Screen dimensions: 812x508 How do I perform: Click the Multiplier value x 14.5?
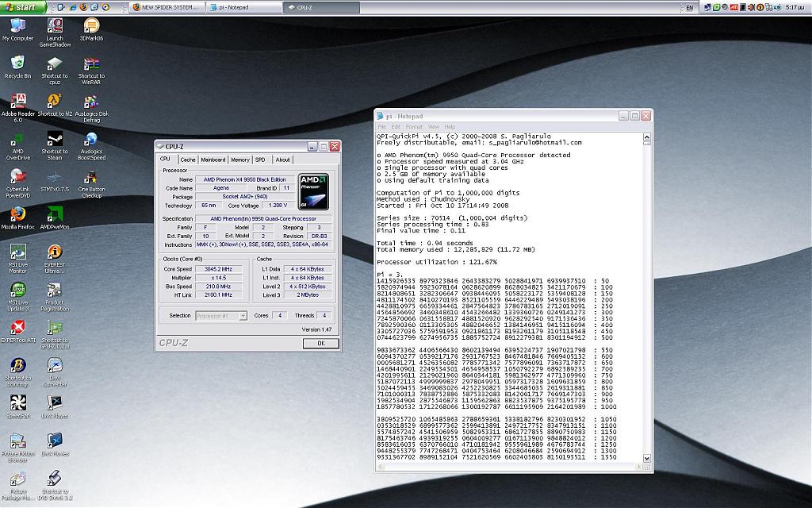click(x=218, y=278)
